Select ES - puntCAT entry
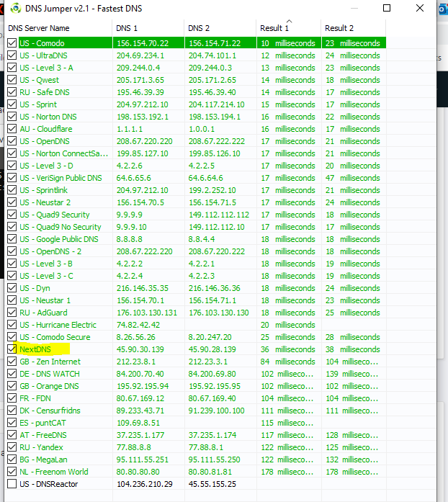Viewport: 448px width, 502px height. coord(43,423)
